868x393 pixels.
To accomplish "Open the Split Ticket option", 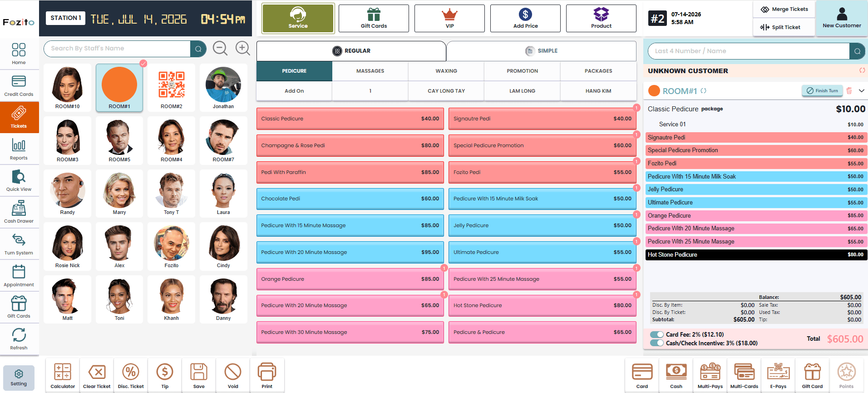I will (x=780, y=27).
